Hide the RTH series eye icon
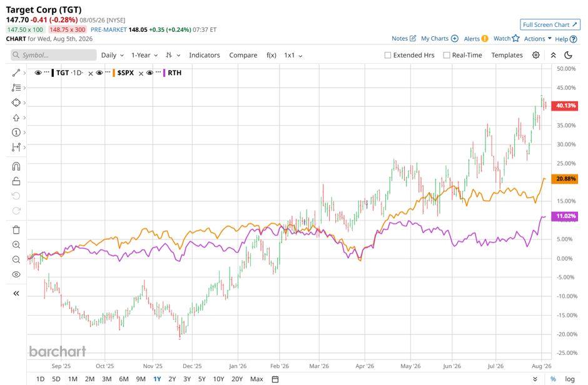 [x=150, y=72]
